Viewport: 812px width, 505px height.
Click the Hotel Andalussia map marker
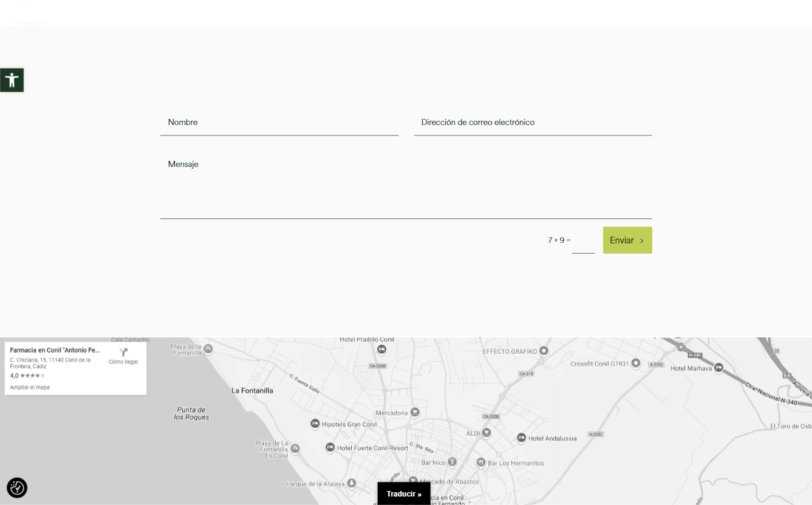(x=521, y=438)
